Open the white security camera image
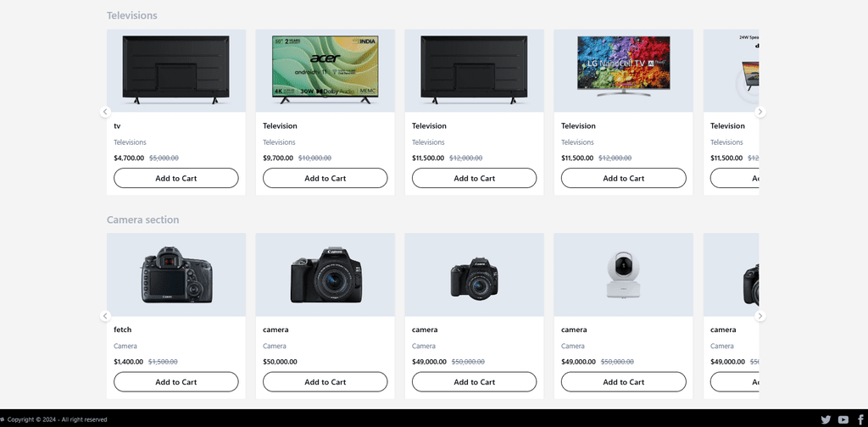868x427 pixels. (x=623, y=274)
